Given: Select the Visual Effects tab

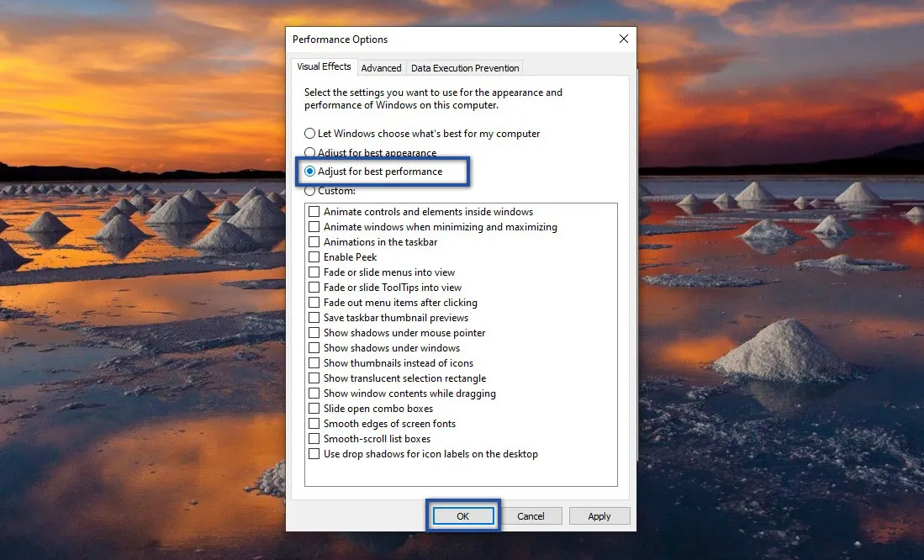Looking at the screenshot, I should (x=324, y=66).
